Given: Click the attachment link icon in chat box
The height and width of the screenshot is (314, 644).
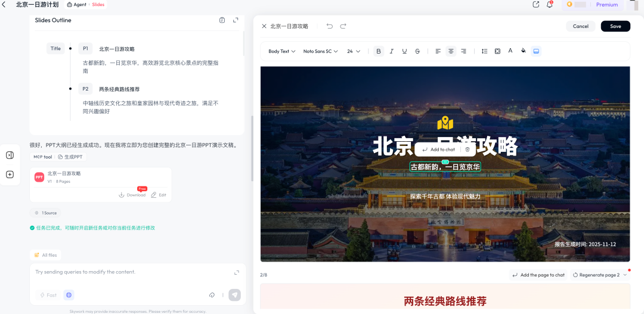Looking at the screenshot, I should (212, 295).
